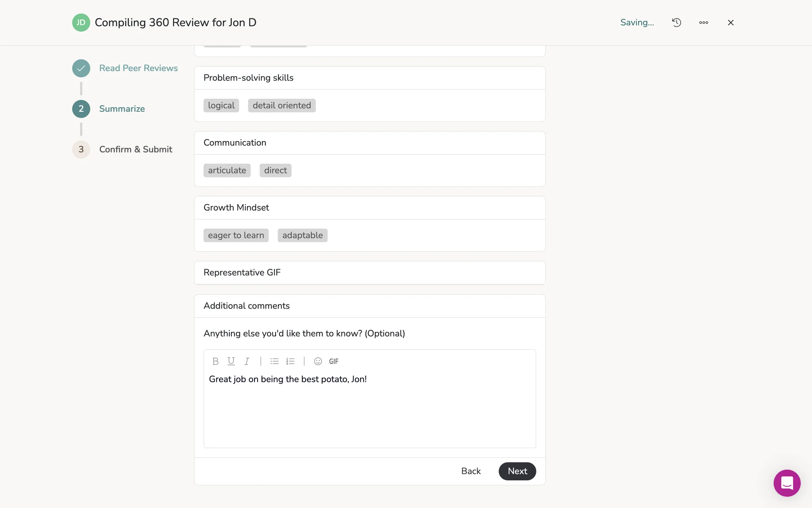Open the three-dot more options menu

pos(704,22)
